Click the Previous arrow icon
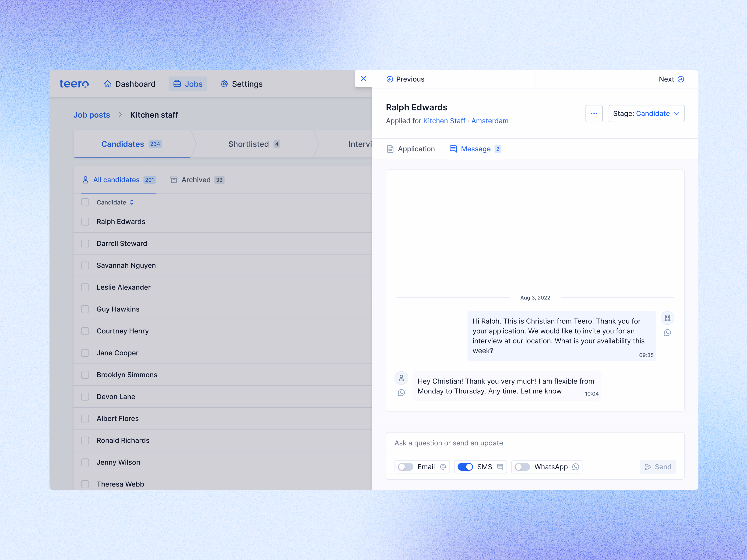747x560 pixels. click(x=389, y=79)
